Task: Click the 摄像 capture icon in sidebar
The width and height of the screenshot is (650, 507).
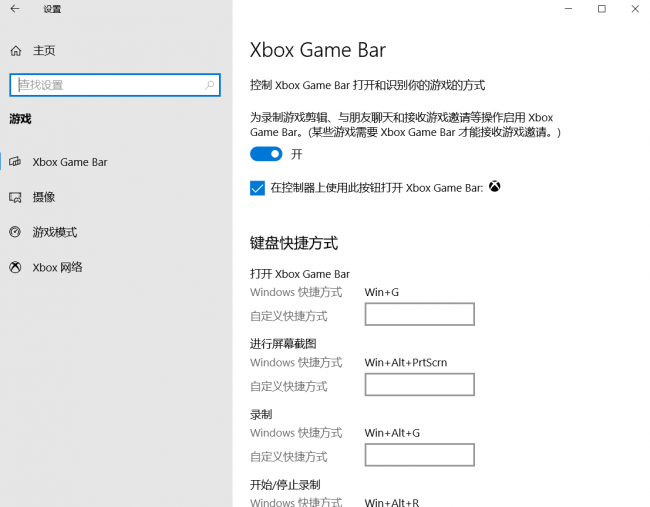Action: point(15,197)
